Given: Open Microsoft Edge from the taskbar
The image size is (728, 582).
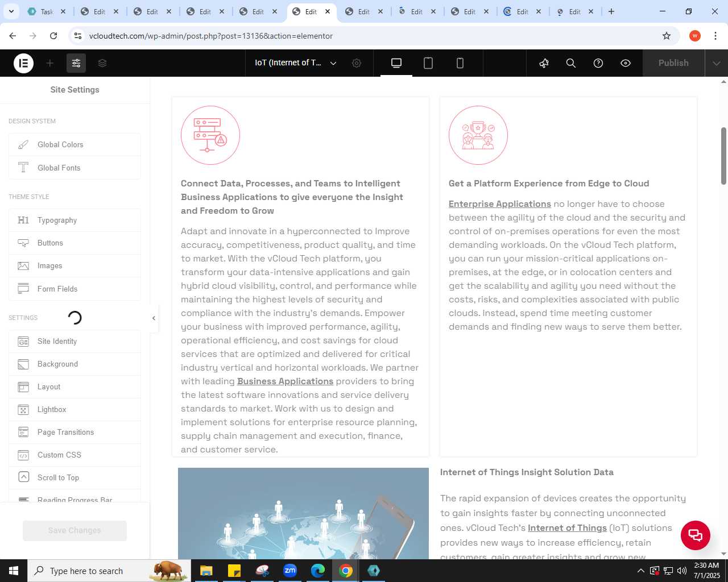Looking at the screenshot, I should [x=318, y=571].
